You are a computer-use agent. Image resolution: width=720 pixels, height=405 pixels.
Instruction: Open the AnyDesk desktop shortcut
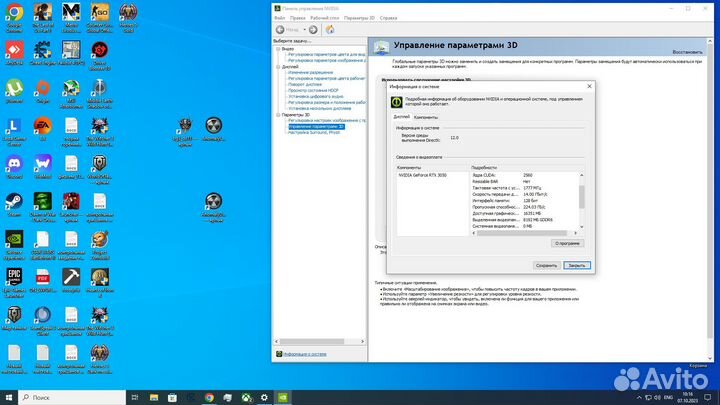(x=14, y=51)
